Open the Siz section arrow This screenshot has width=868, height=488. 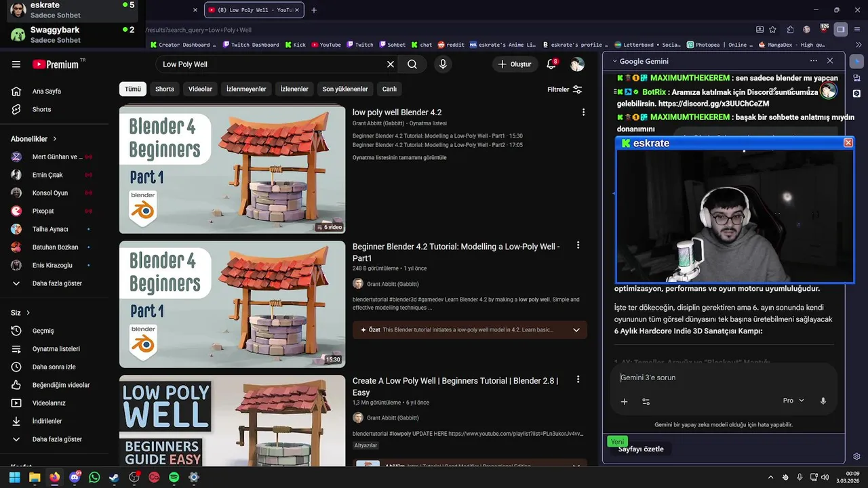(28, 313)
